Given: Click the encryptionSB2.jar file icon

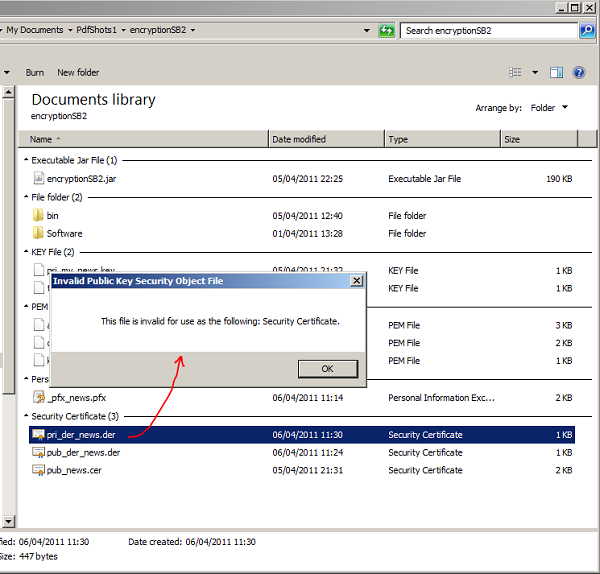Looking at the screenshot, I should (x=39, y=178).
